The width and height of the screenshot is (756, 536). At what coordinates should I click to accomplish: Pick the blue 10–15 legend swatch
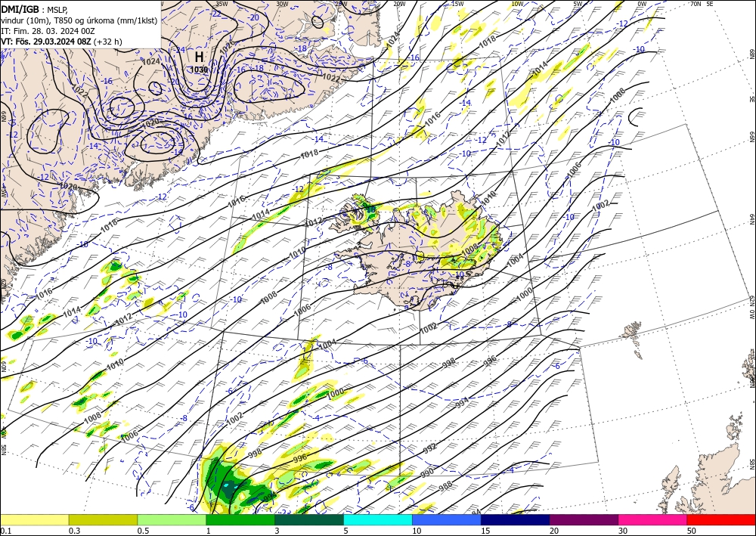447,519
